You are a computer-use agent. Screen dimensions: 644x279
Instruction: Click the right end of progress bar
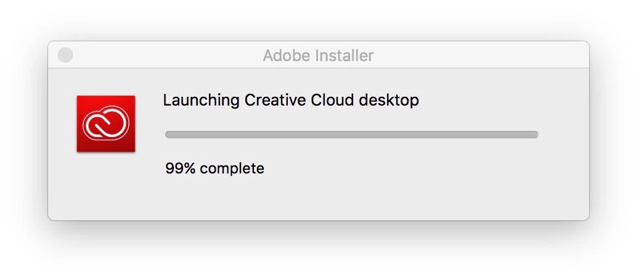click(535, 135)
